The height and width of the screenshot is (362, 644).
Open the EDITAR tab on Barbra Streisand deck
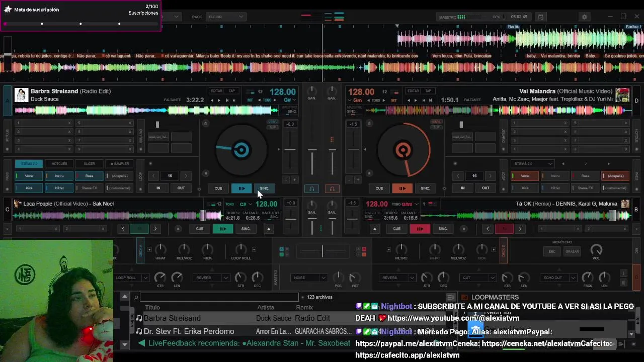pyautogui.click(x=216, y=91)
